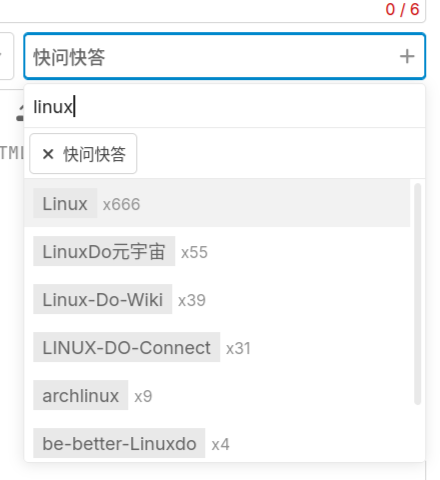Open the partially visible category dropdown on left
Viewport: 440px width, 480px height.
click(x=6, y=56)
